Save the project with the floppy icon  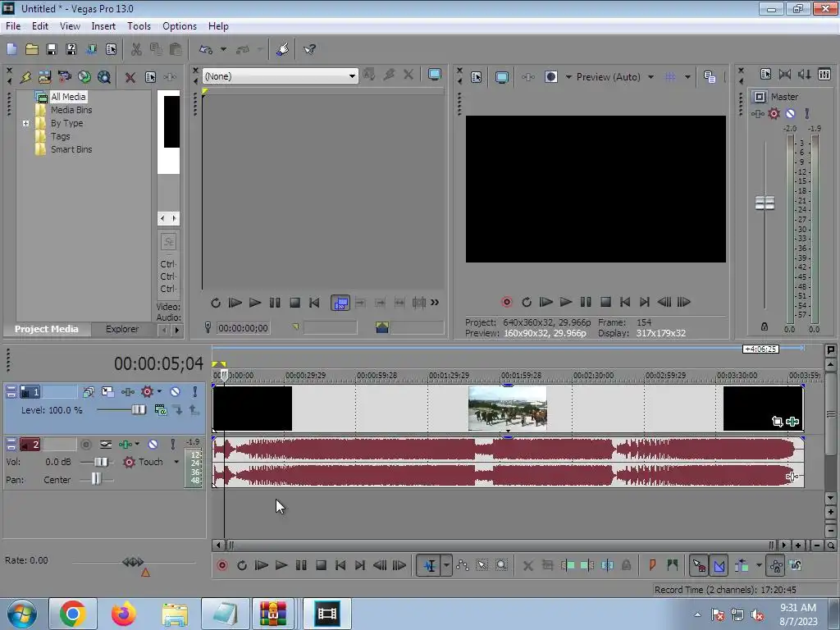click(52, 49)
